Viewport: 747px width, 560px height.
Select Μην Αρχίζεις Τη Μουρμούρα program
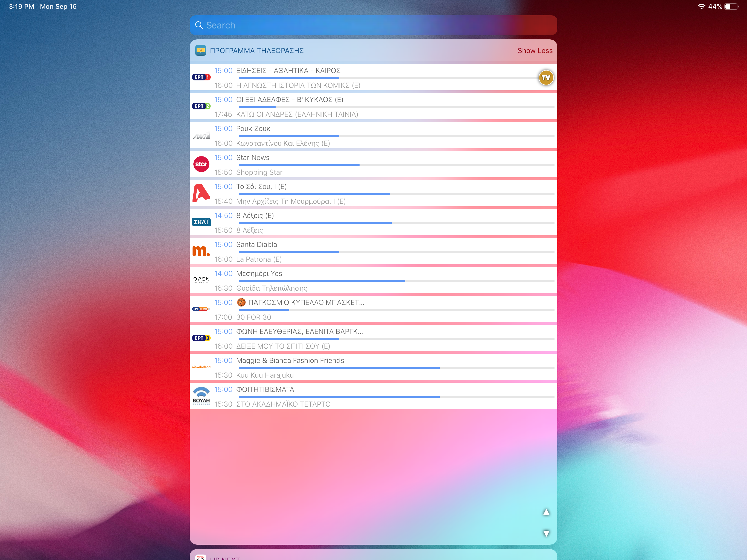(x=291, y=202)
